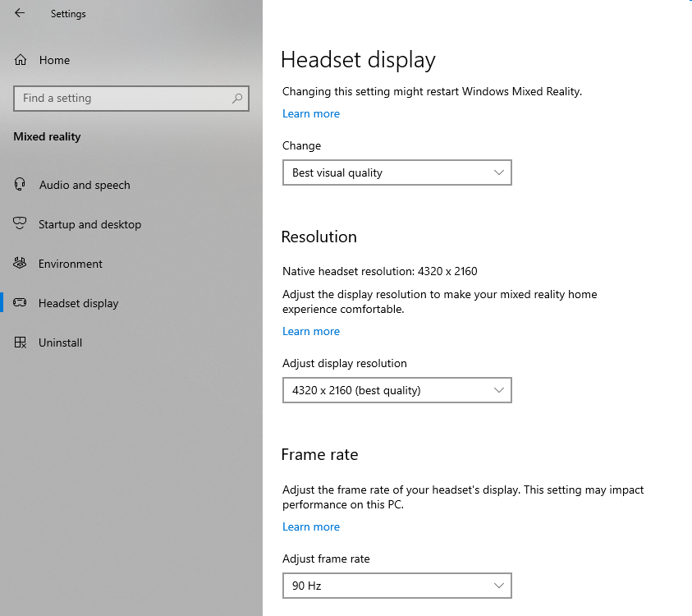
Task: Click the Audio and speech headset icon
Action: click(x=21, y=185)
